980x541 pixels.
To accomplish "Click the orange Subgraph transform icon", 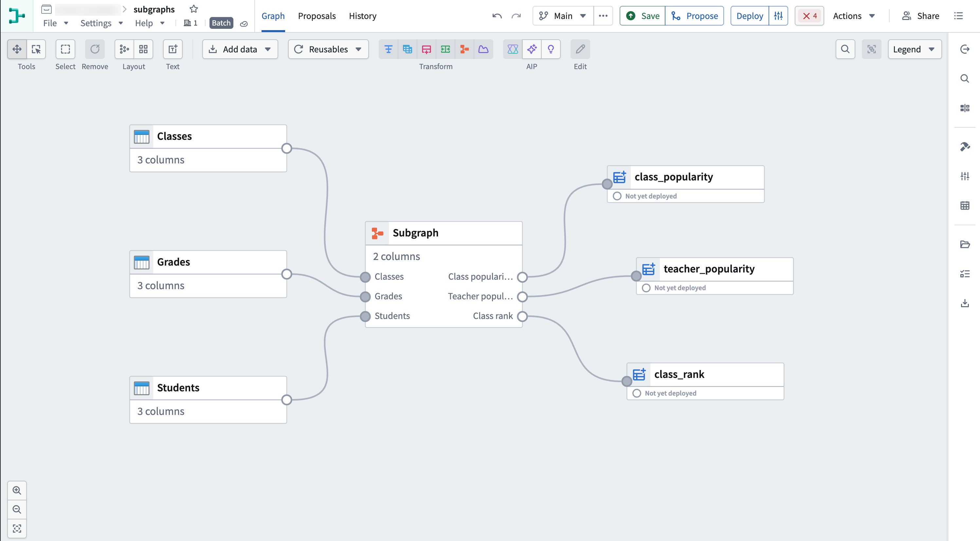I will coord(464,49).
